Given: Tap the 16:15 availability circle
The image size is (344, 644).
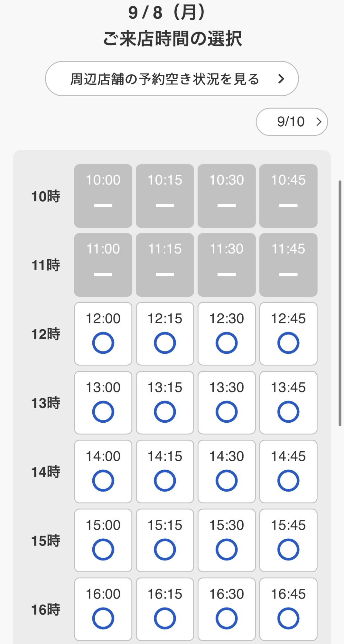Looking at the screenshot, I should (x=165, y=618).
